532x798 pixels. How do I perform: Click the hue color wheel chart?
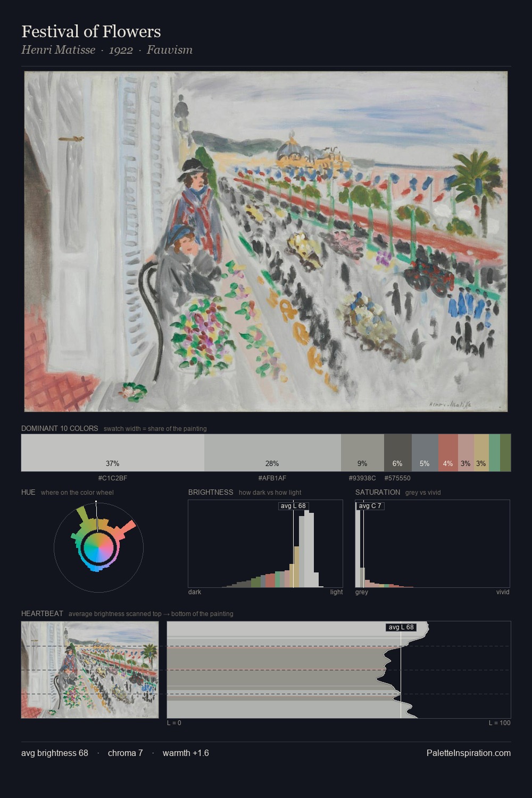click(x=98, y=546)
